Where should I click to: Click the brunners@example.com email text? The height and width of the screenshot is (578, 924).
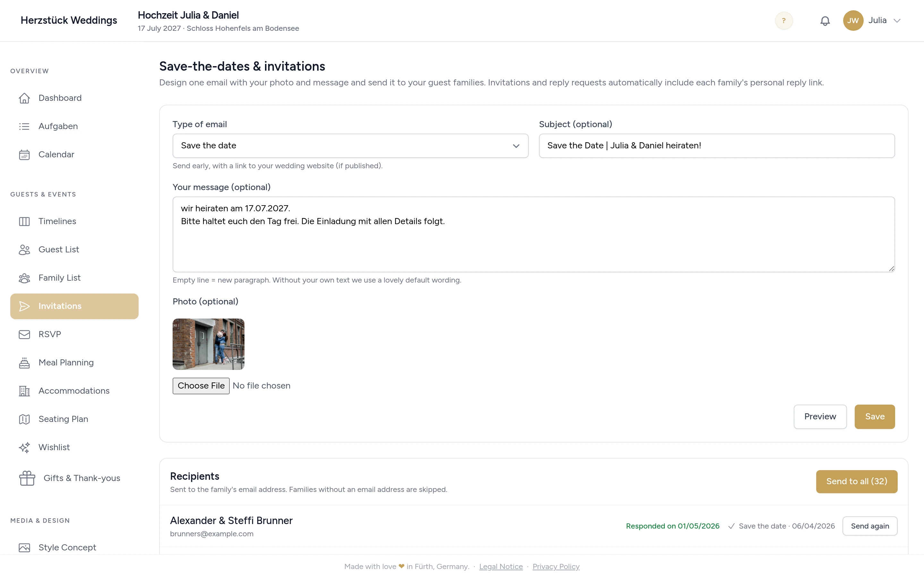[211, 534]
